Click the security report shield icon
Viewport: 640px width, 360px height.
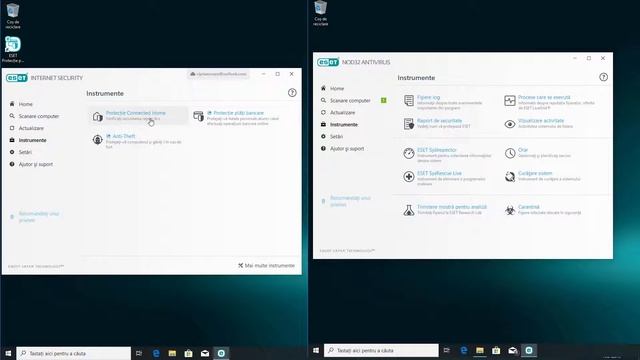tap(409, 124)
